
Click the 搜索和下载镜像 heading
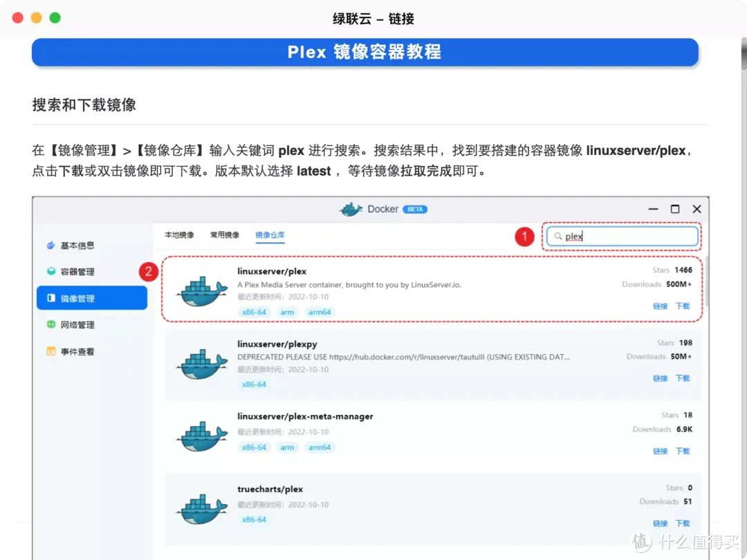click(84, 105)
